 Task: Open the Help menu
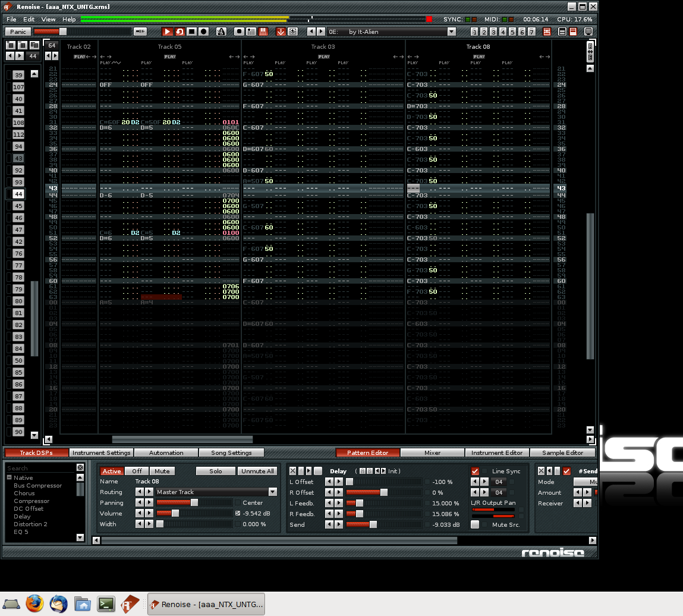pyautogui.click(x=69, y=19)
